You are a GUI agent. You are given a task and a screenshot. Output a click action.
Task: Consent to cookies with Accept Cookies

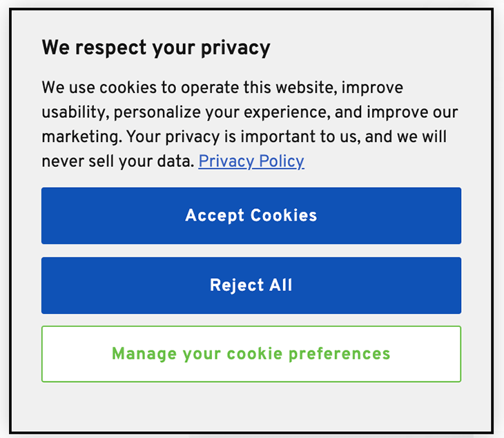click(x=251, y=215)
